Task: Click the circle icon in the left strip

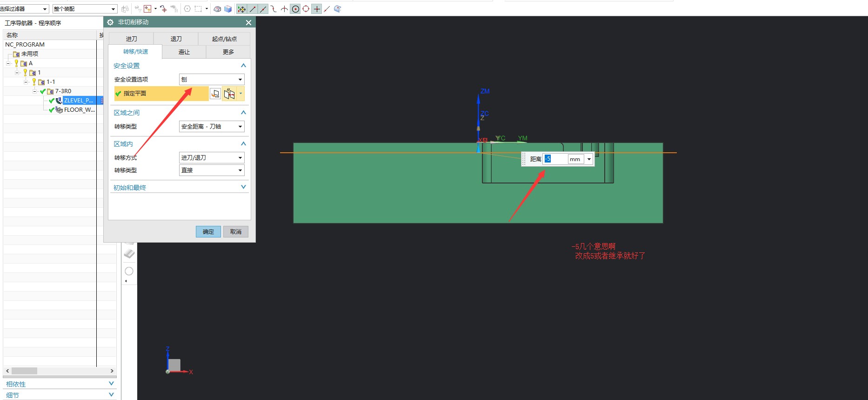Action: pyautogui.click(x=129, y=271)
